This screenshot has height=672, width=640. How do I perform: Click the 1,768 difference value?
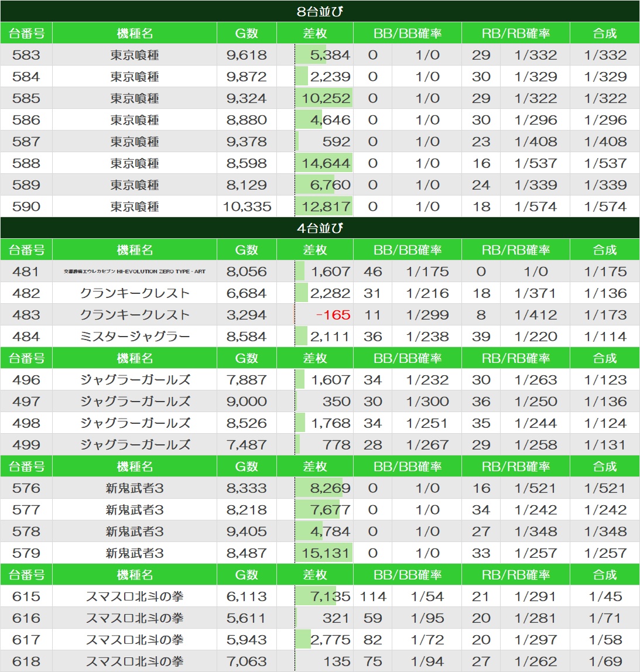click(x=330, y=423)
